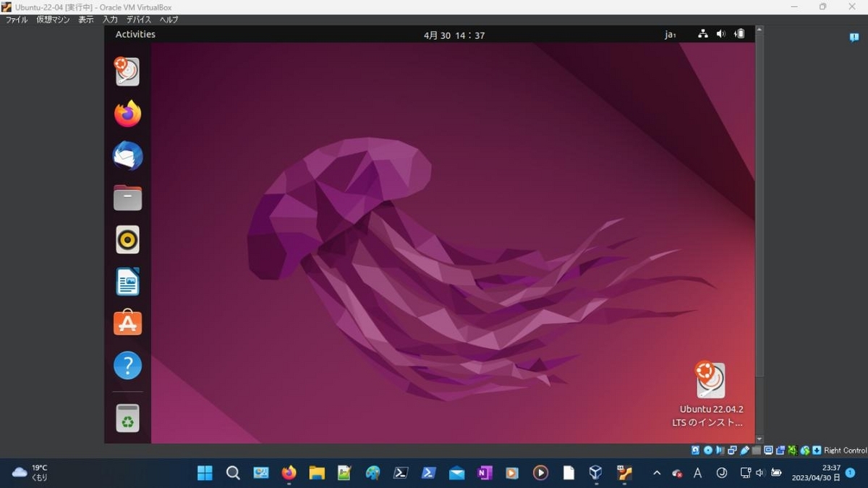Open Ubuntu Software store icon
868x488 pixels.
(127, 323)
